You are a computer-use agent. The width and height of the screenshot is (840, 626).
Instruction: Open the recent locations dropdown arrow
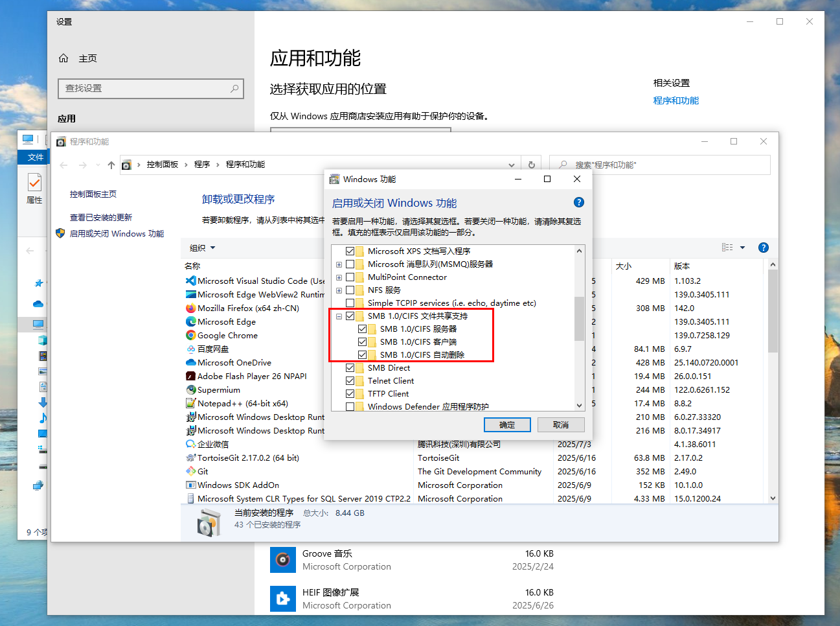(97, 165)
